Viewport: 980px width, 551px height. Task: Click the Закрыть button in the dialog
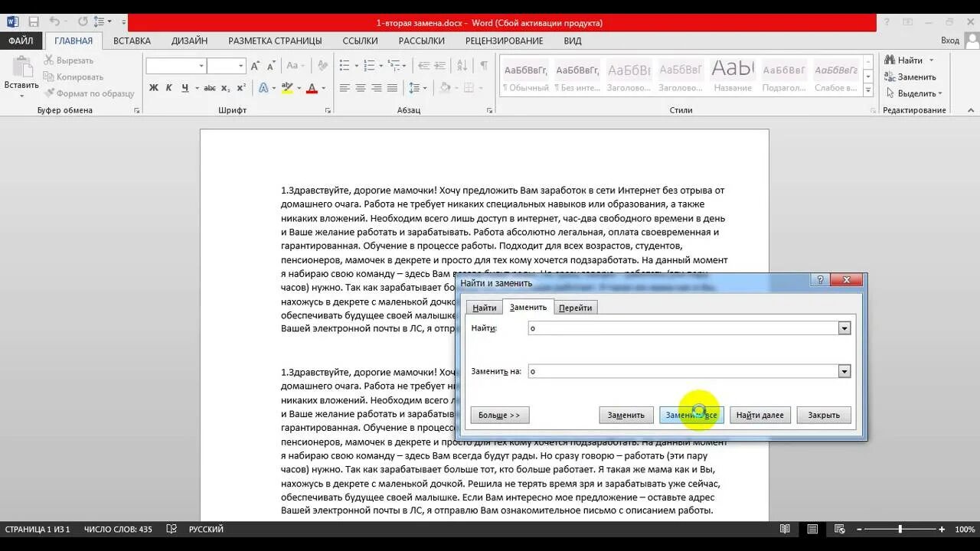point(824,415)
